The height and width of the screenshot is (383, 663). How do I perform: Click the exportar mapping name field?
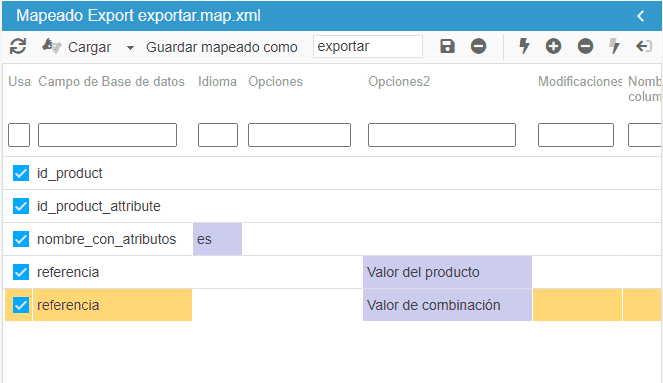368,47
